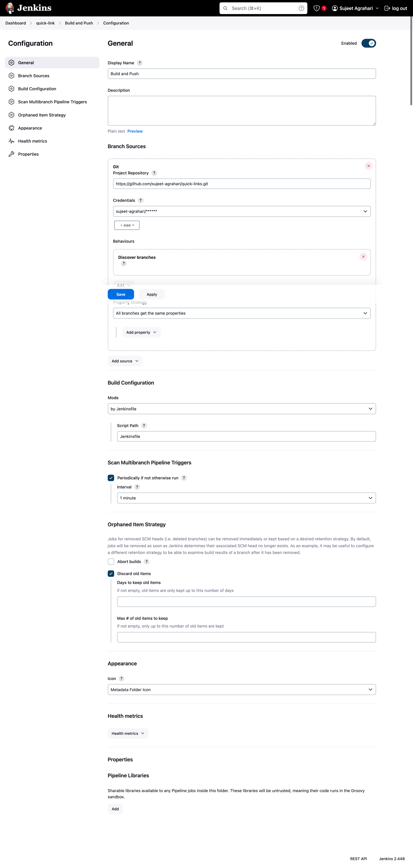Remove the Git branch source with the red X
The image size is (413, 868).
(368, 166)
